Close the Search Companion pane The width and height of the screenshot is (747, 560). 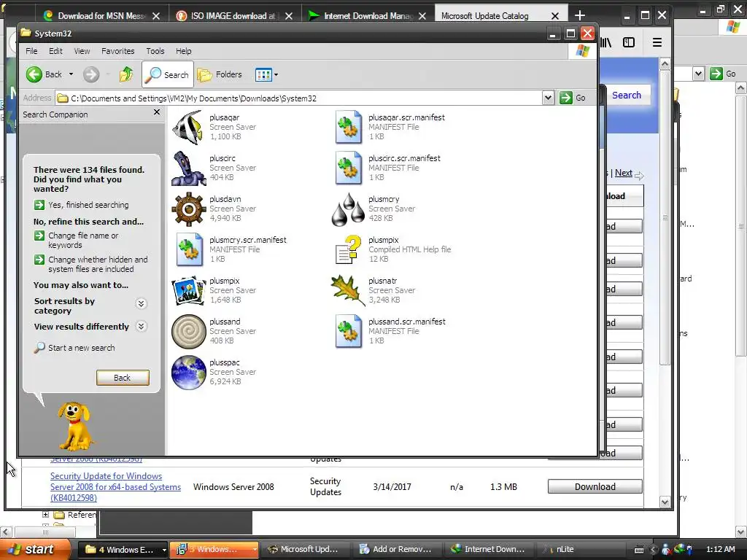click(157, 112)
